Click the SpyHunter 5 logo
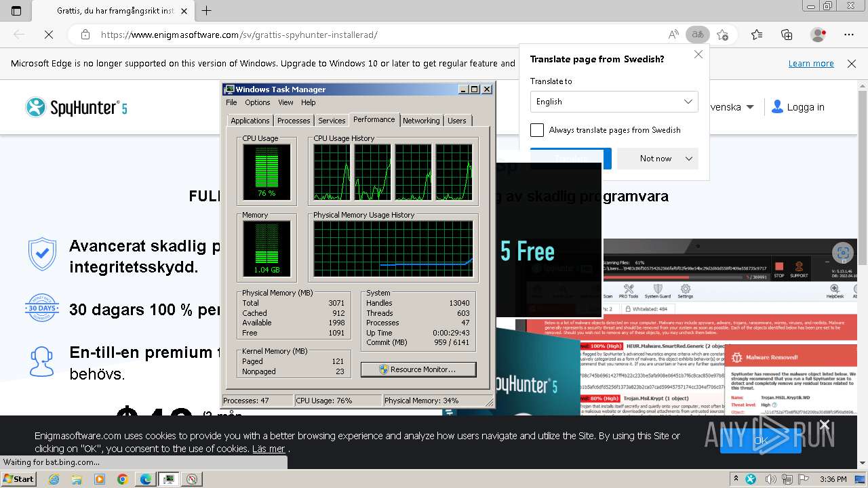The width and height of the screenshot is (868, 488). pyautogui.click(x=76, y=107)
